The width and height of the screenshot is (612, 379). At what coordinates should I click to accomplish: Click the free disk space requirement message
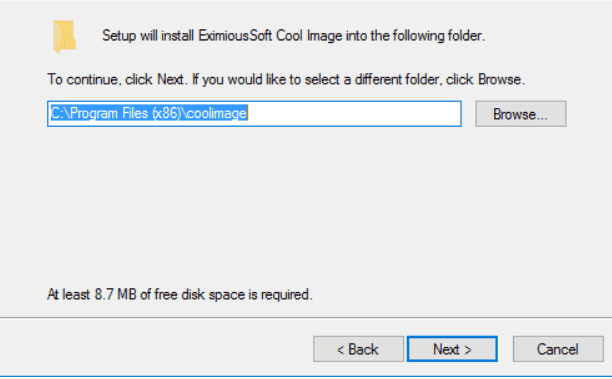(x=180, y=294)
